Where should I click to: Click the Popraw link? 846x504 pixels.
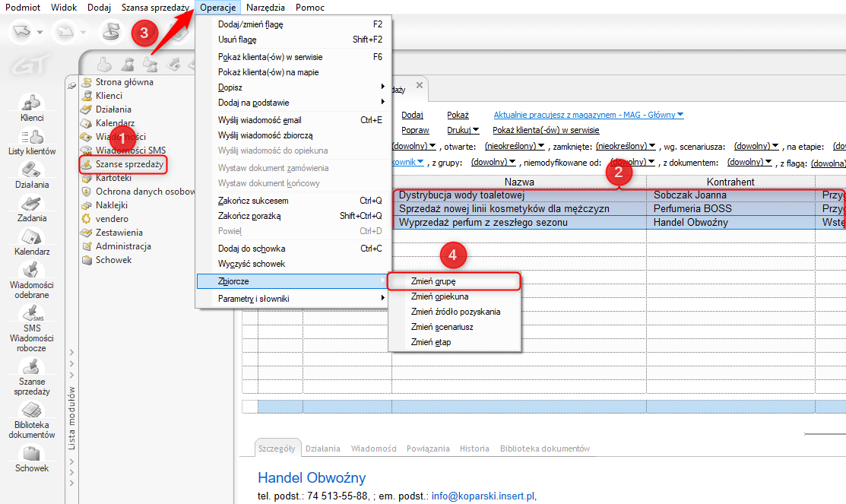[x=415, y=130]
